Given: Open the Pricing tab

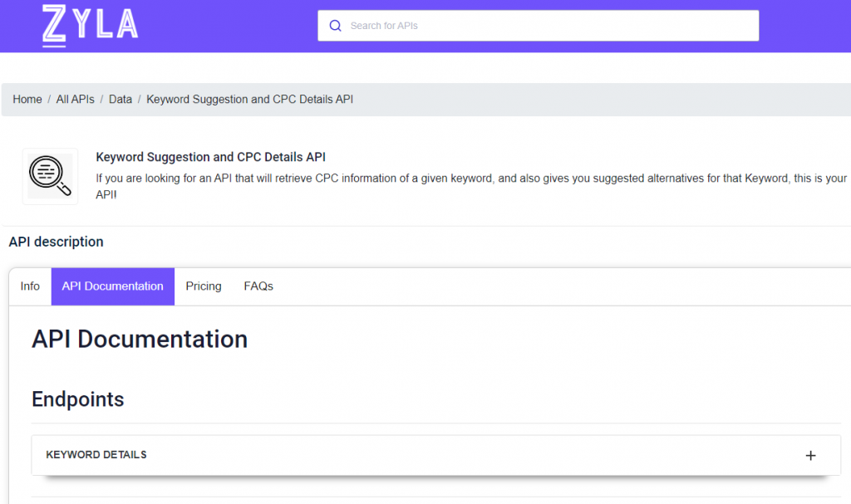Looking at the screenshot, I should tap(204, 286).
